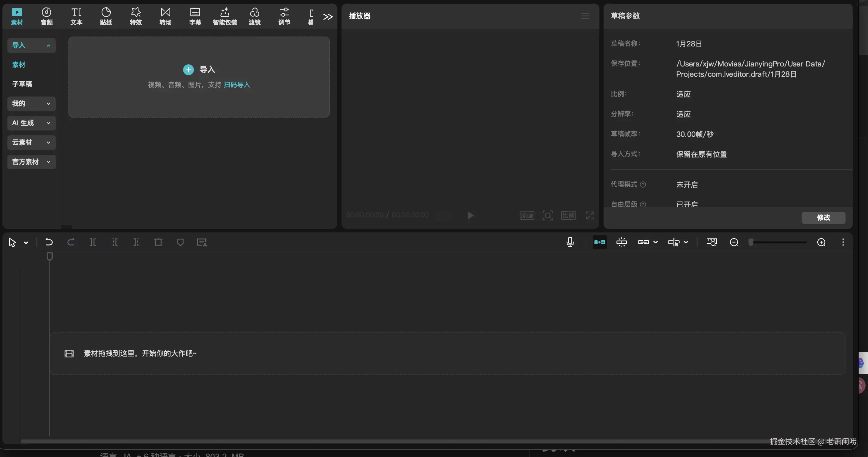Expand the AI 生成 sidebar section

click(31, 123)
